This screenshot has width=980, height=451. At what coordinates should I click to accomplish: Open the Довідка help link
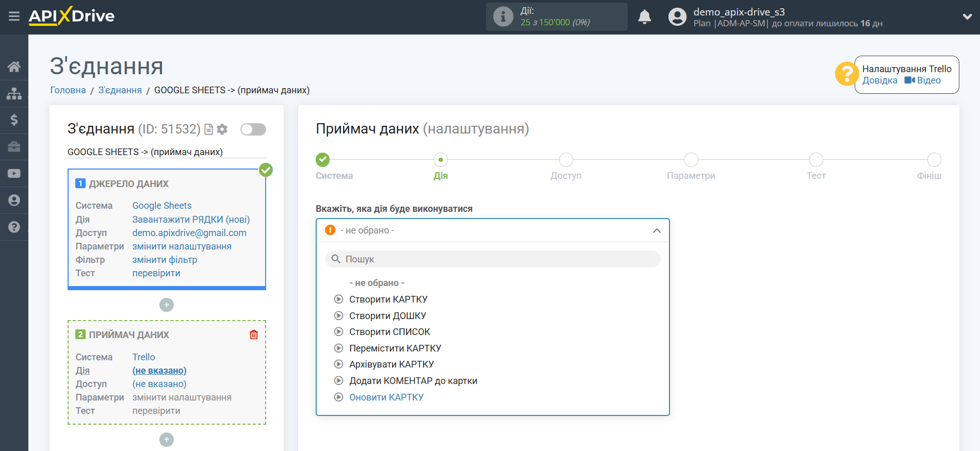point(879,80)
